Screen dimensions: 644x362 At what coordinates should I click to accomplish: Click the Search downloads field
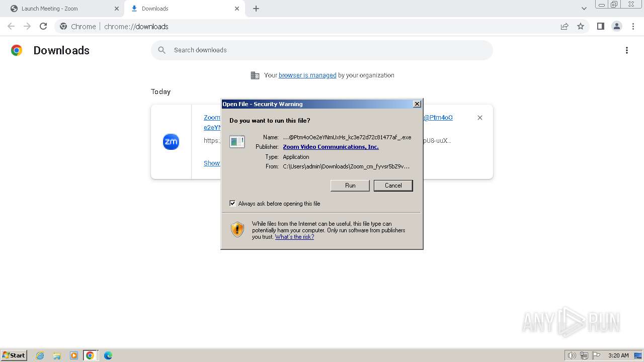point(322,50)
